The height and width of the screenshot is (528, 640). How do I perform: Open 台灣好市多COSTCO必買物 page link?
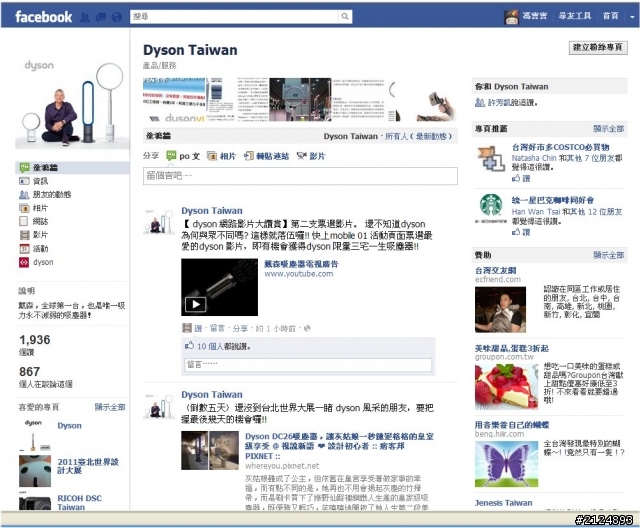tap(560, 147)
